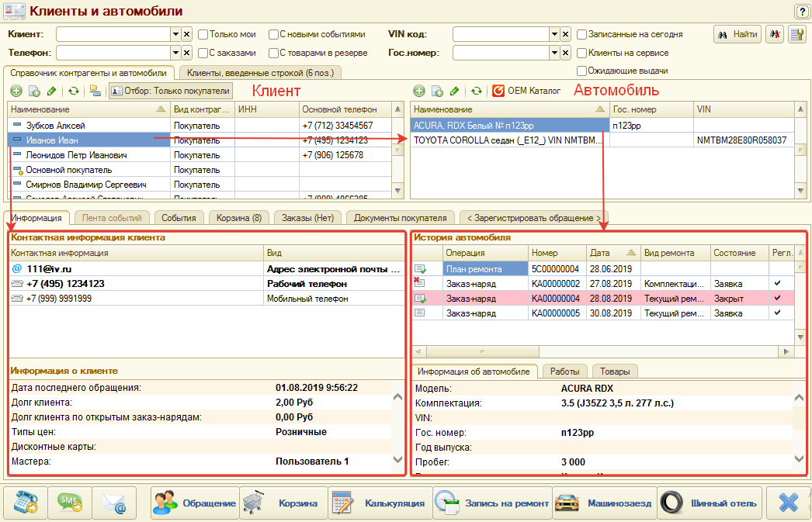Open the Документы покупателя tab

point(401,218)
